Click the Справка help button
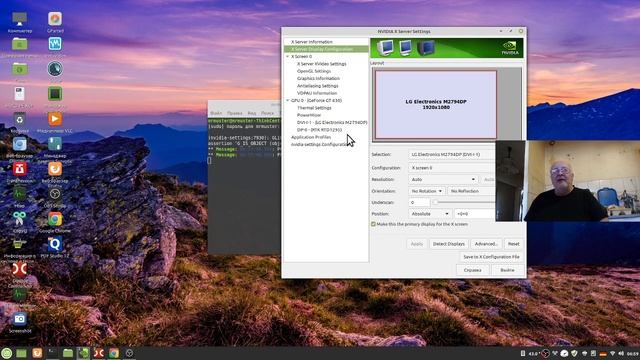 472,270
